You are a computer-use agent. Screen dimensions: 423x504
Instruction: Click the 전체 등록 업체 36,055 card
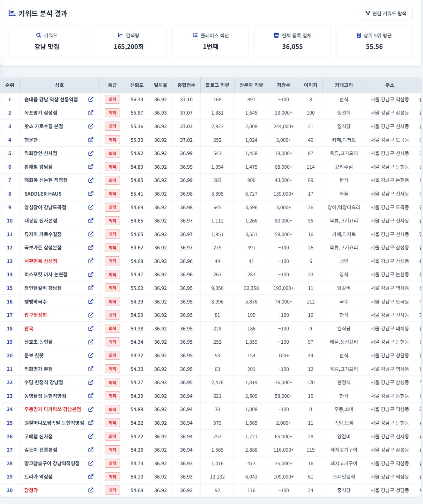pos(292,41)
